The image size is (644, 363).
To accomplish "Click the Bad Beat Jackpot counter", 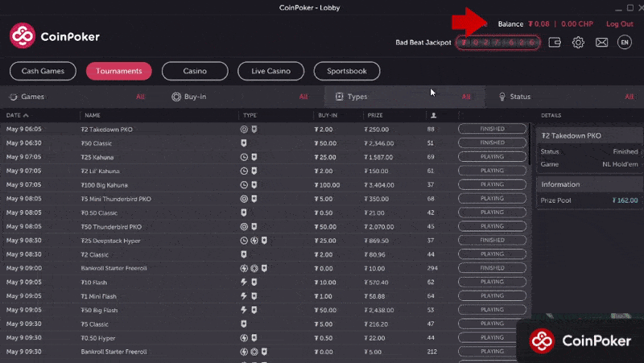I will [497, 43].
